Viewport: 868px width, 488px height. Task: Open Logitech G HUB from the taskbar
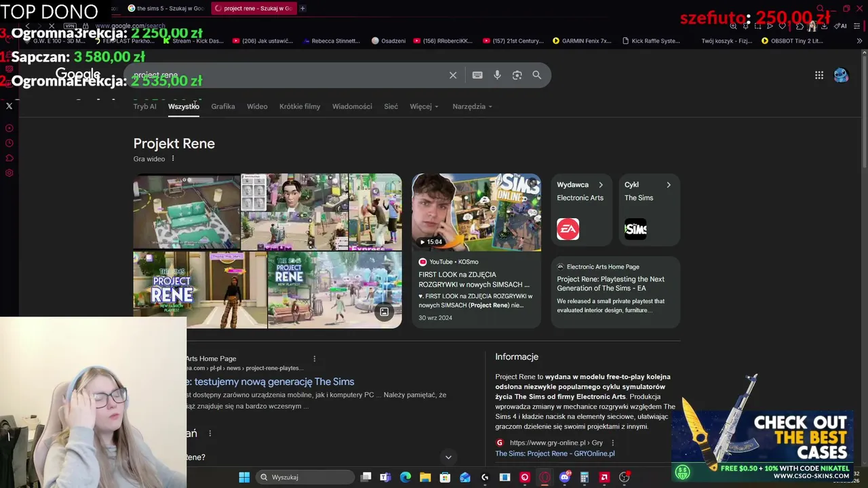485,477
